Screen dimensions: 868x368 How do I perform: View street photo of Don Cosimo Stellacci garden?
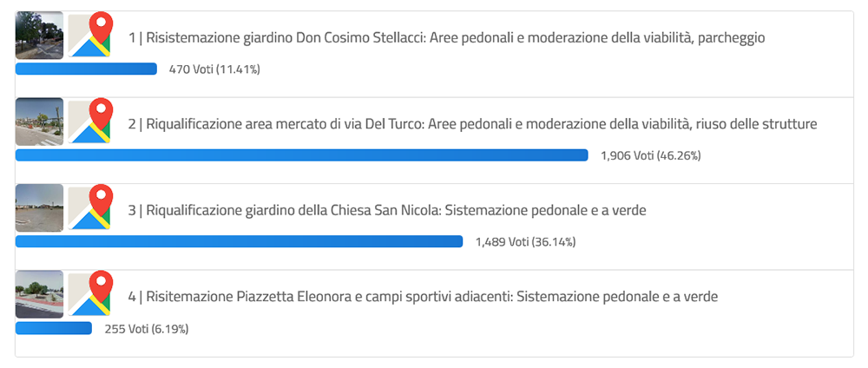coord(39,36)
